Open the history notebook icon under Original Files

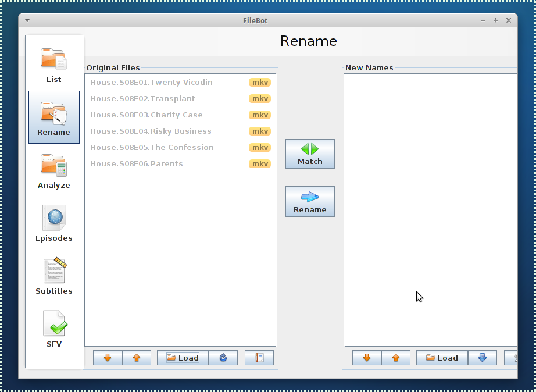point(259,358)
